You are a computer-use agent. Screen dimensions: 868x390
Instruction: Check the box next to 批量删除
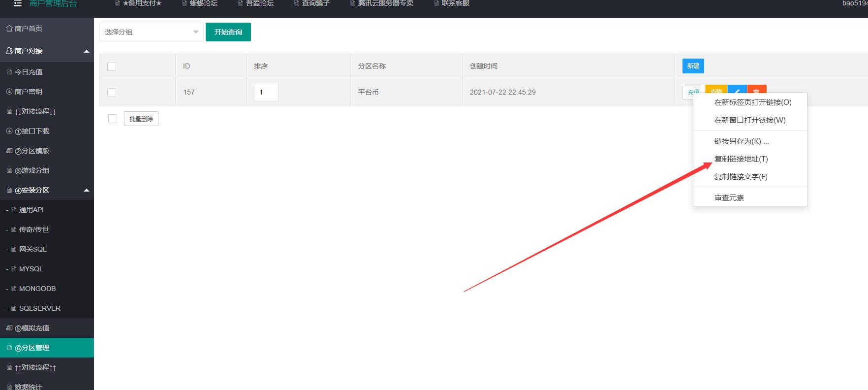113,119
